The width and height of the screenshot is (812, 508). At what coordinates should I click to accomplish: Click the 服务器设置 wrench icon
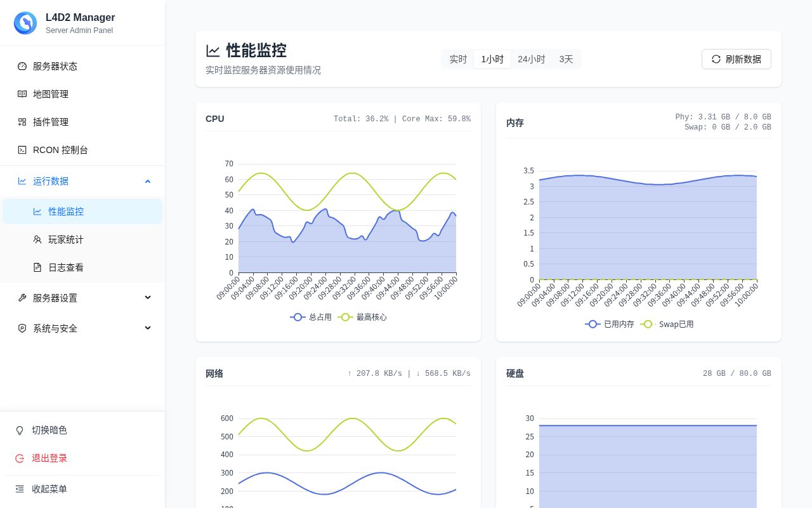coord(22,298)
